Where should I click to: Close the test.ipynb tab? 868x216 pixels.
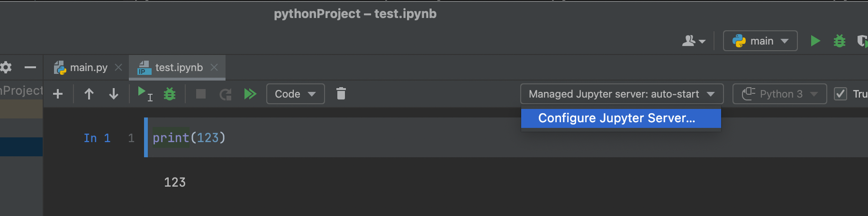click(214, 67)
